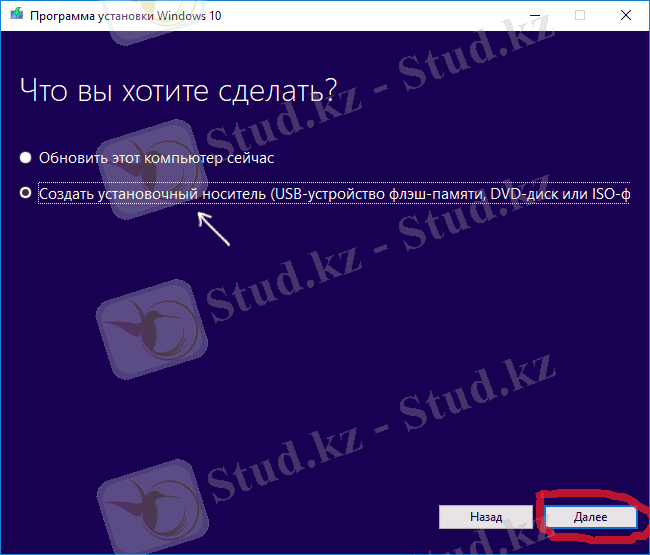
Task: Click the title text "Программа установки Windows 10"
Action: (x=126, y=16)
